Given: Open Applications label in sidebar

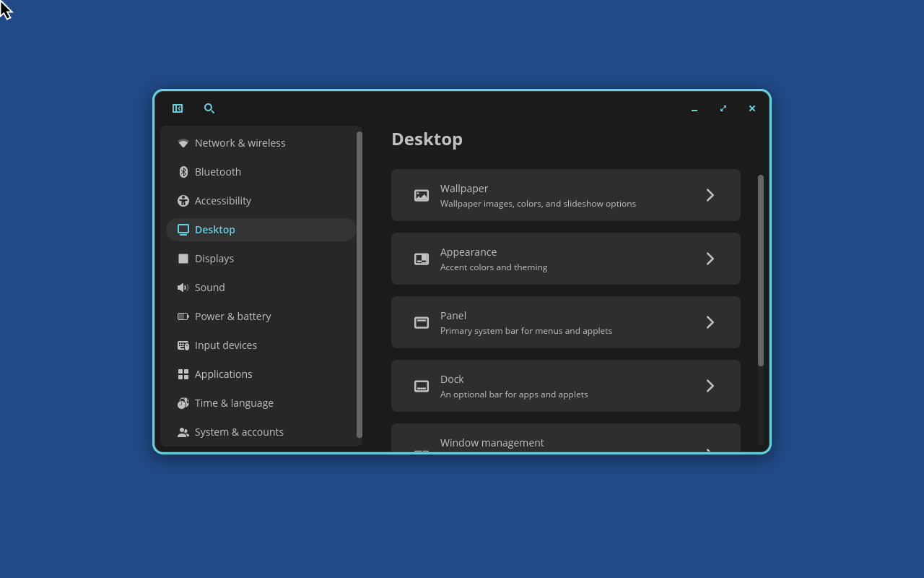Looking at the screenshot, I should point(224,374).
